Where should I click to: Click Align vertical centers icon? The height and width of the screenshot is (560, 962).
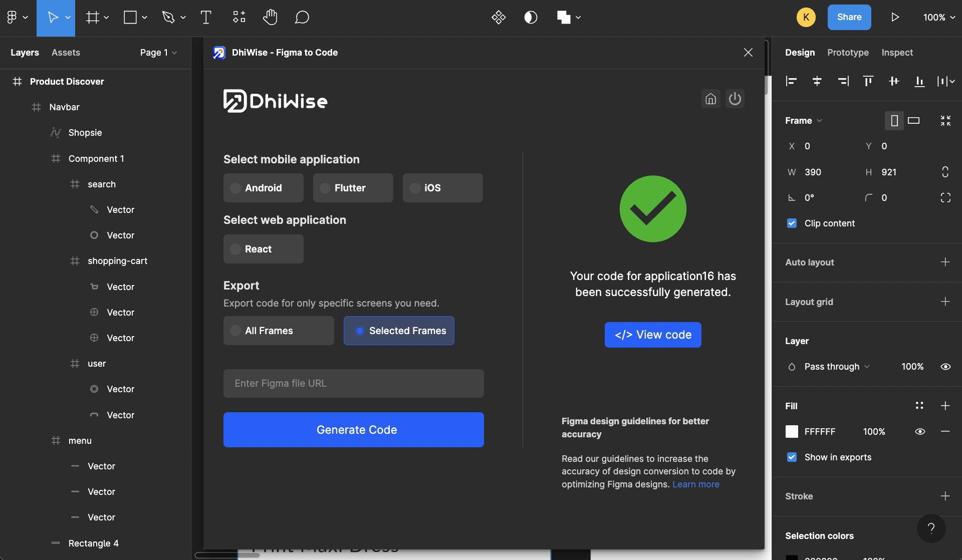click(x=894, y=81)
